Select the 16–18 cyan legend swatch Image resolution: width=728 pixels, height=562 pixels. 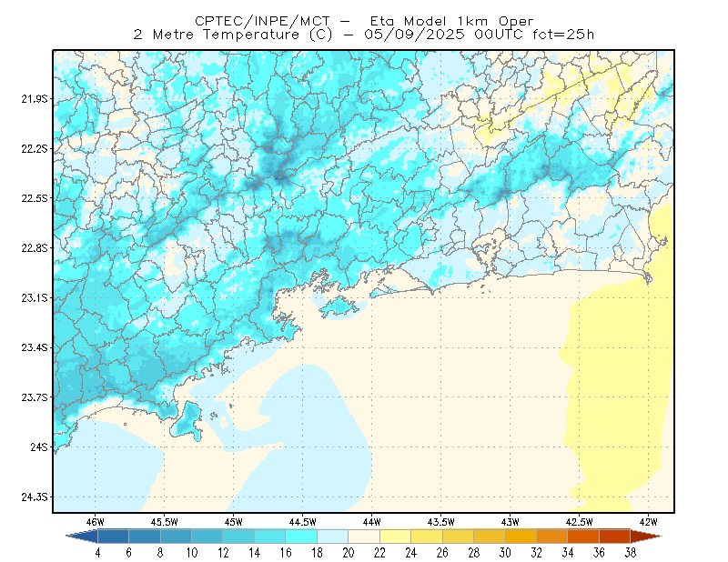point(301,536)
